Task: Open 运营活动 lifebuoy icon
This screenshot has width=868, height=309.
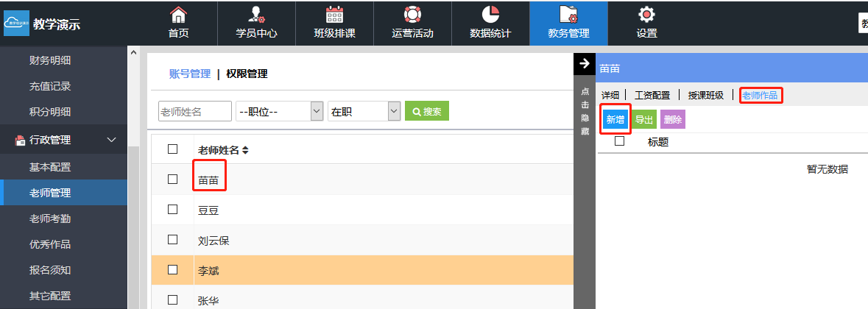Action: [x=412, y=15]
